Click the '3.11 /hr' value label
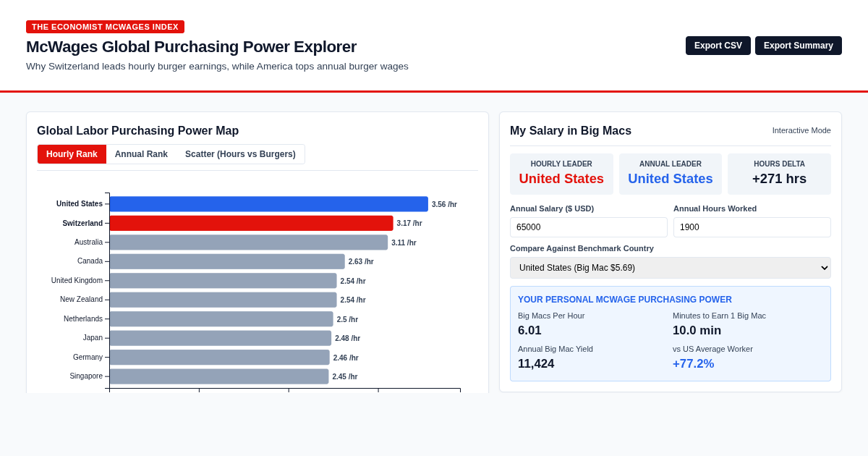 pyautogui.click(x=404, y=243)
